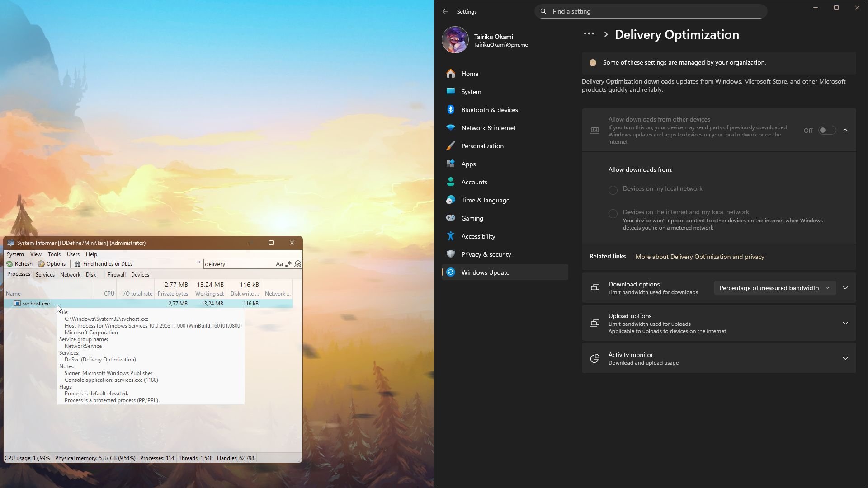Click the Home house icon
This screenshot has height=488, width=868.
coord(451,74)
